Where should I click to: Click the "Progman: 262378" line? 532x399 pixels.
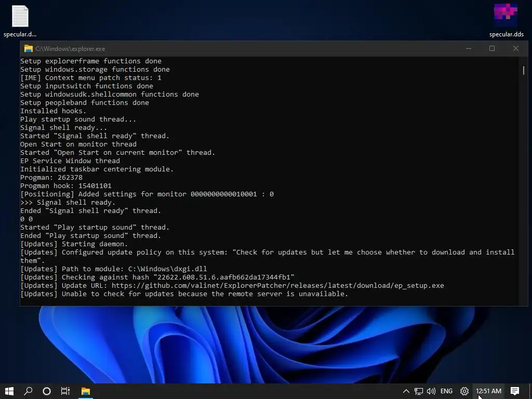(x=51, y=178)
